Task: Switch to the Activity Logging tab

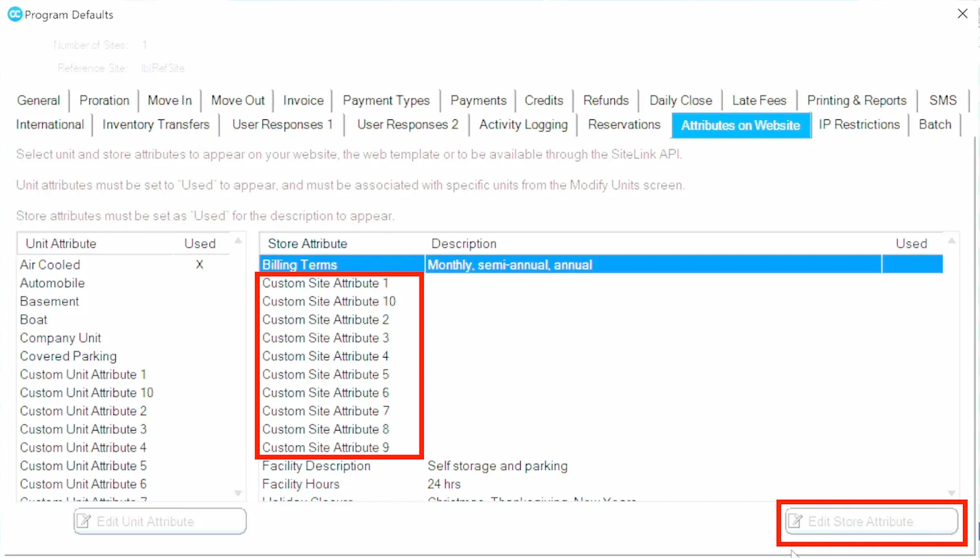Action: coord(523,124)
